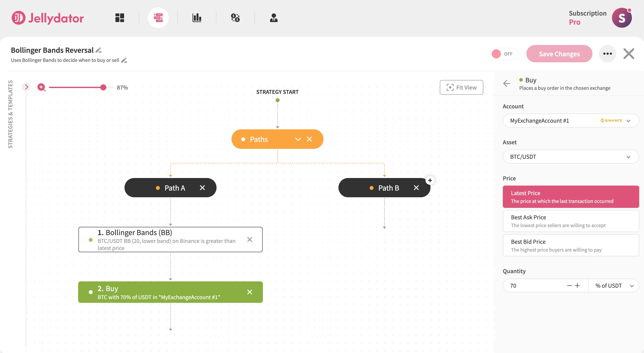The width and height of the screenshot is (644, 353).
Task: Collapse the Paths node chevron
Action: [298, 139]
